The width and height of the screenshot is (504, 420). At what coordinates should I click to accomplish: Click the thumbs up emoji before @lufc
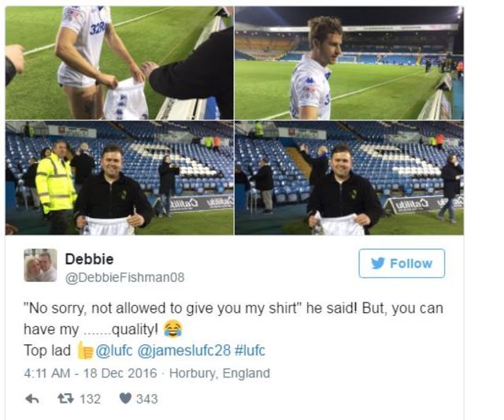86,348
